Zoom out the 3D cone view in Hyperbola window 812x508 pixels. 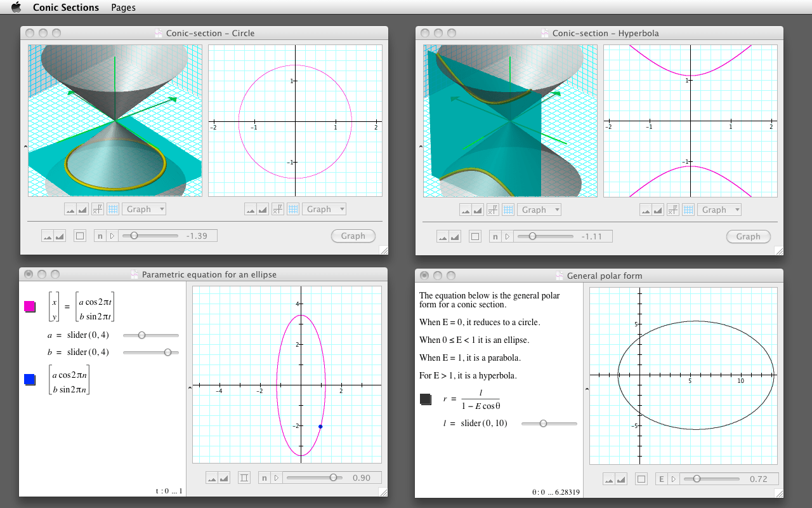tap(466, 210)
